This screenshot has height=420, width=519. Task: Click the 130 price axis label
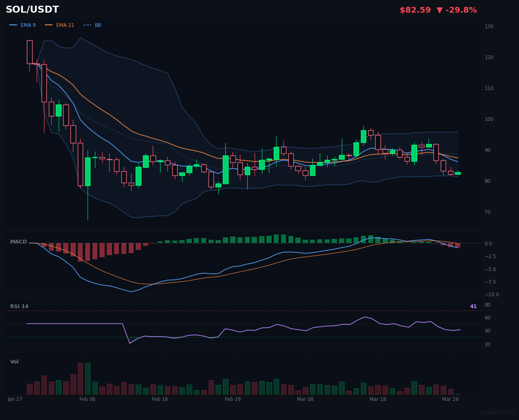pos(489,26)
